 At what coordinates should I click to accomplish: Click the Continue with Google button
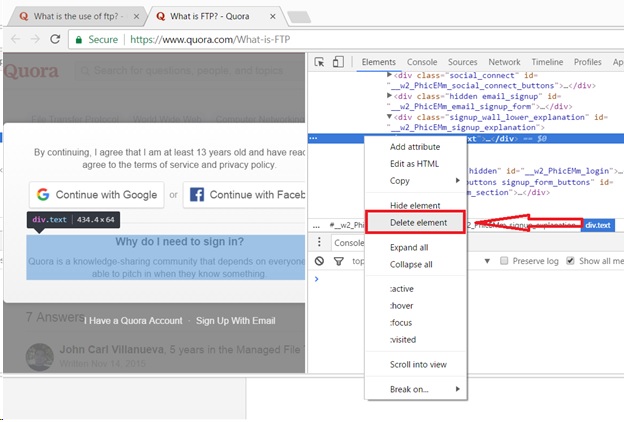tap(96, 195)
